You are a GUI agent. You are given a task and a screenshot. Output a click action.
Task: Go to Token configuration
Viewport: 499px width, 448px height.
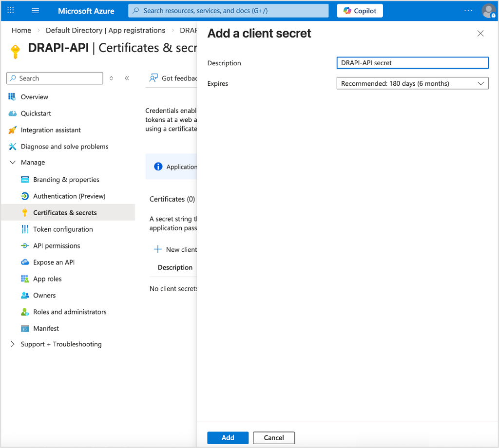(x=63, y=229)
